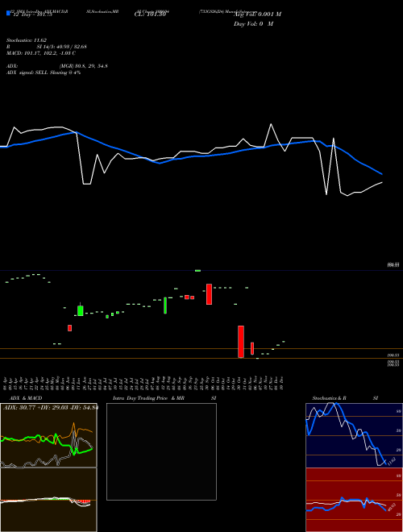The width and height of the screenshot is (403, 532).
Task: Select the 'CL: 101.30' closing price text
Action: 150,15
